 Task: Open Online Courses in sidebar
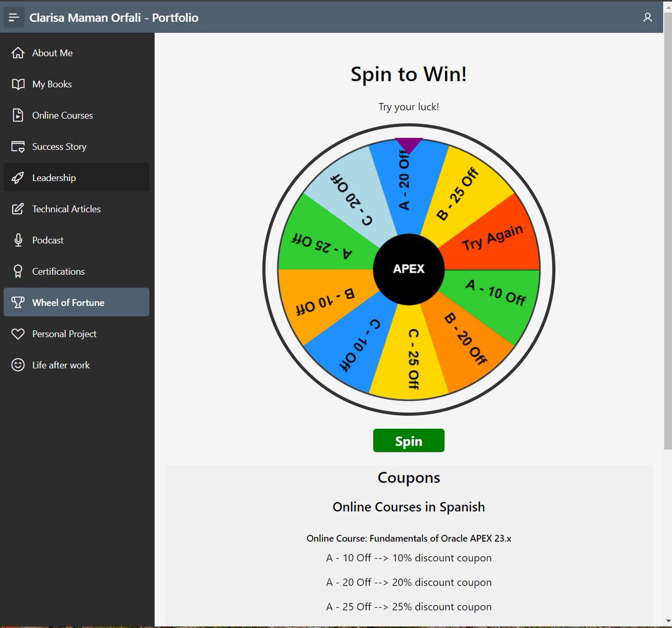(76, 115)
